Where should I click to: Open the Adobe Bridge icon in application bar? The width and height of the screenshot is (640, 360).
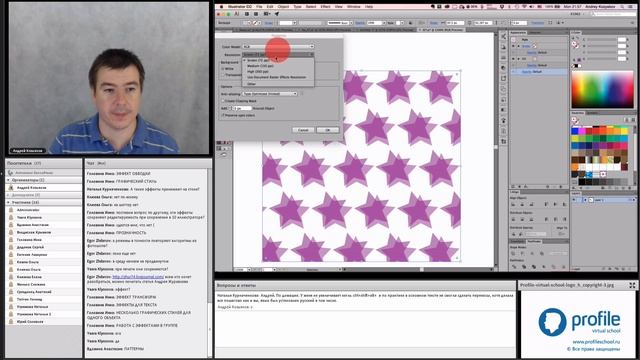pyautogui.click(x=247, y=14)
